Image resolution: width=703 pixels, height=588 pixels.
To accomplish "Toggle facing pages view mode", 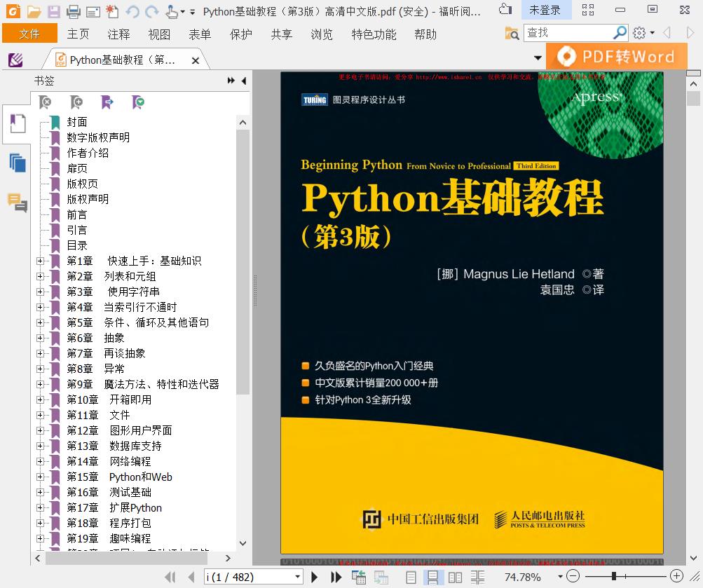I will pyautogui.click(x=455, y=577).
